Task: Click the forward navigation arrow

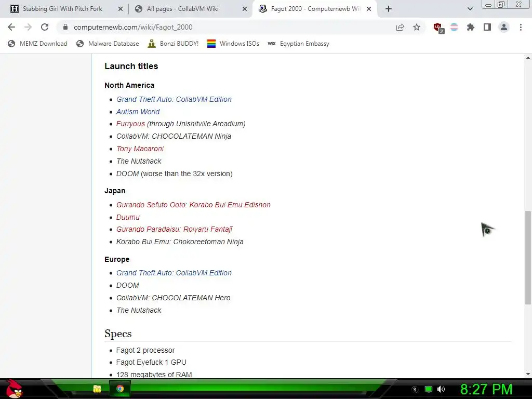Action: coord(28,27)
